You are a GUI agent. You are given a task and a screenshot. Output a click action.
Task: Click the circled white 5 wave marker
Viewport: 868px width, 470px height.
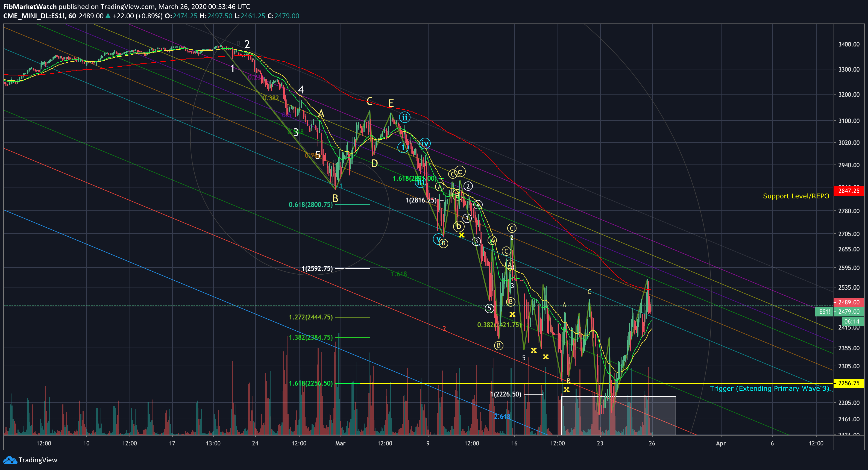click(x=489, y=308)
